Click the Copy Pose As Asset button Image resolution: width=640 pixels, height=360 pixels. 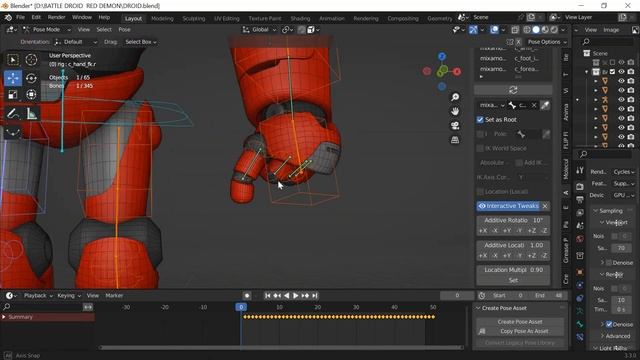[524, 331]
